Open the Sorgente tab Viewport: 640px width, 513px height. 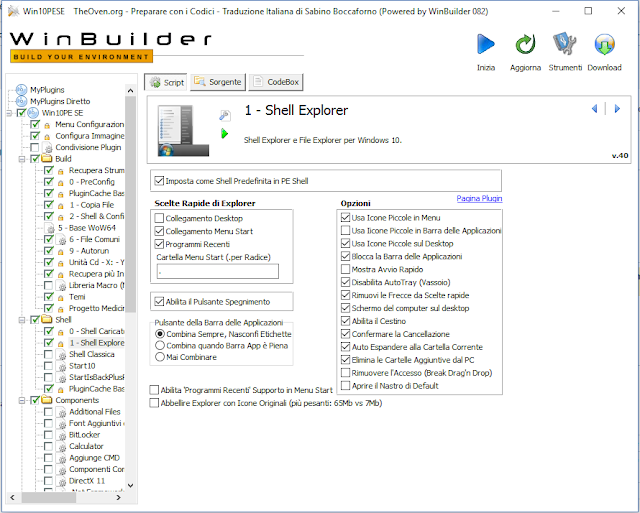point(218,82)
